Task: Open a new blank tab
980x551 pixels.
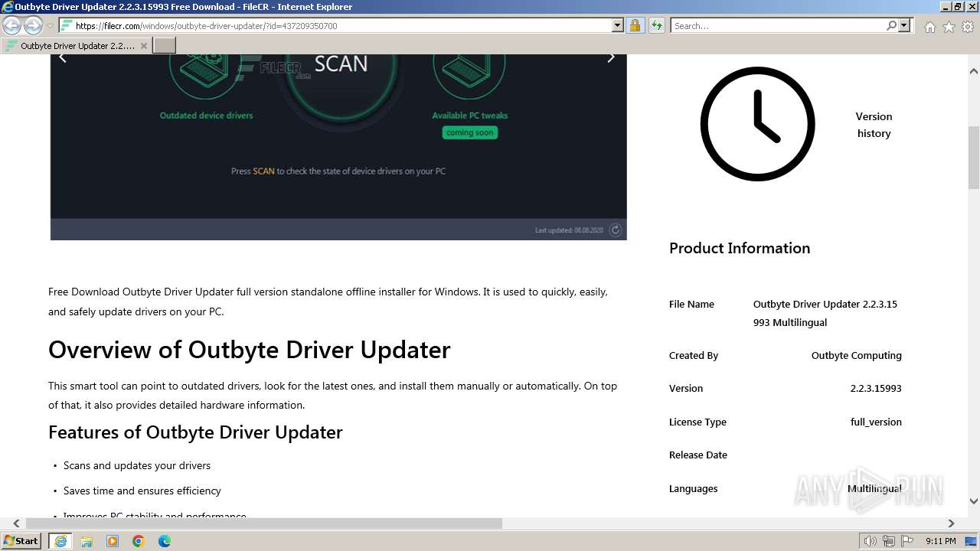Action: click(x=165, y=46)
